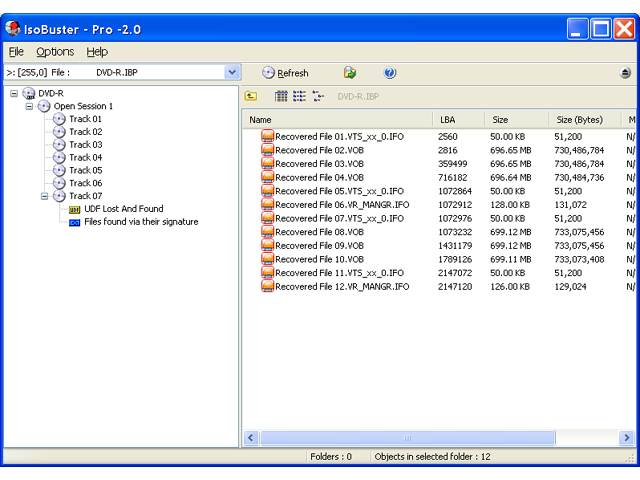Click the DVD-R.IBP drive combo box
640x480 pixels.
pyautogui.click(x=122, y=72)
